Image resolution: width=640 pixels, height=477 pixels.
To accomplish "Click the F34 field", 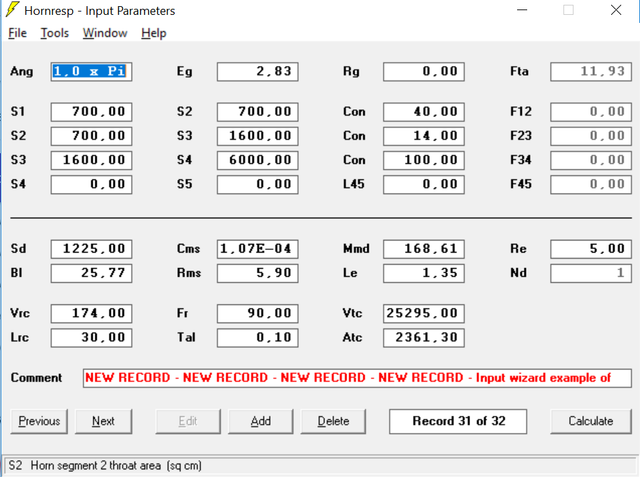I will tap(591, 160).
